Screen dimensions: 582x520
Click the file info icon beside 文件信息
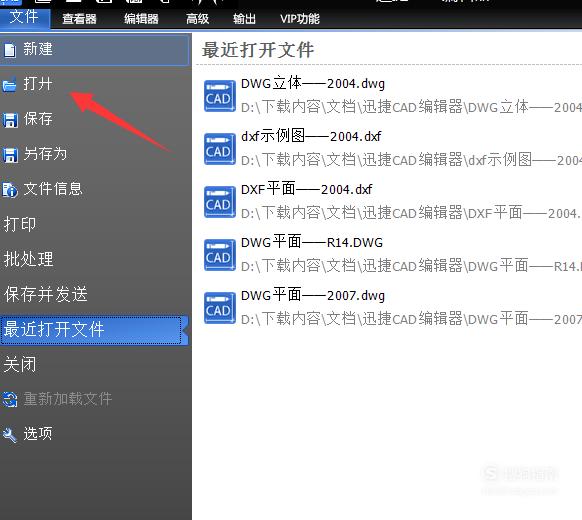pyautogui.click(x=10, y=190)
